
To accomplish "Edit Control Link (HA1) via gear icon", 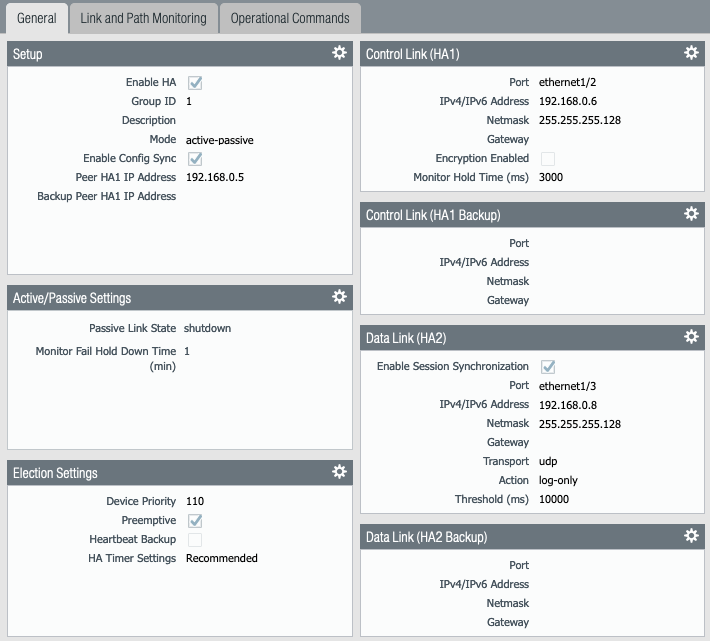I will pyautogui.click(x=691, y=53).
